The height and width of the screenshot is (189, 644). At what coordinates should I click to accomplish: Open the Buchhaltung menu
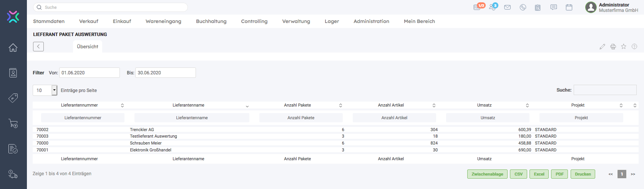[x=211, y=21]
